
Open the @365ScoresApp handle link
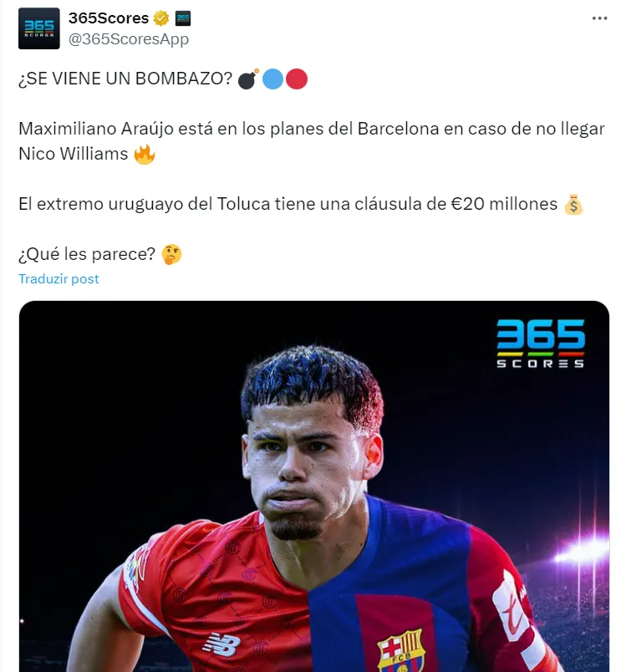[x=129, y=39]
